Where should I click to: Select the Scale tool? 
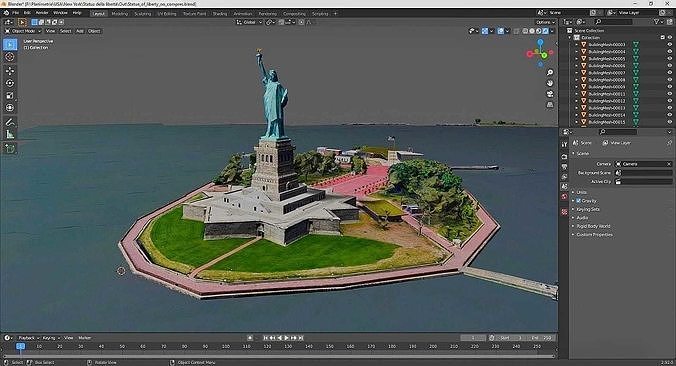pyautogui.click(x=10, y=96)
